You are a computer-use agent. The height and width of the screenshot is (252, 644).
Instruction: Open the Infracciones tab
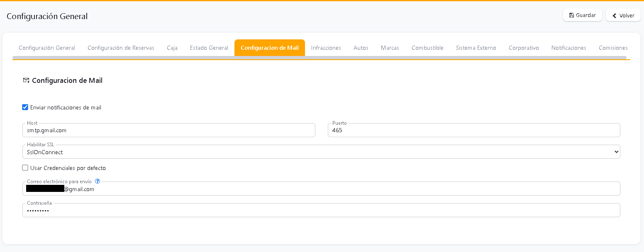click(x=326, y=48)
